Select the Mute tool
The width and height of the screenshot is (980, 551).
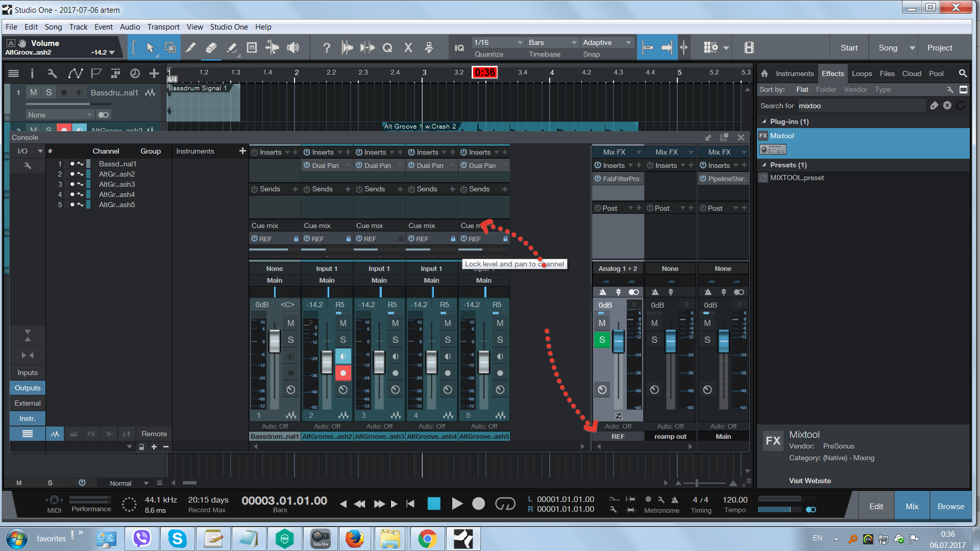coord(252,47)
